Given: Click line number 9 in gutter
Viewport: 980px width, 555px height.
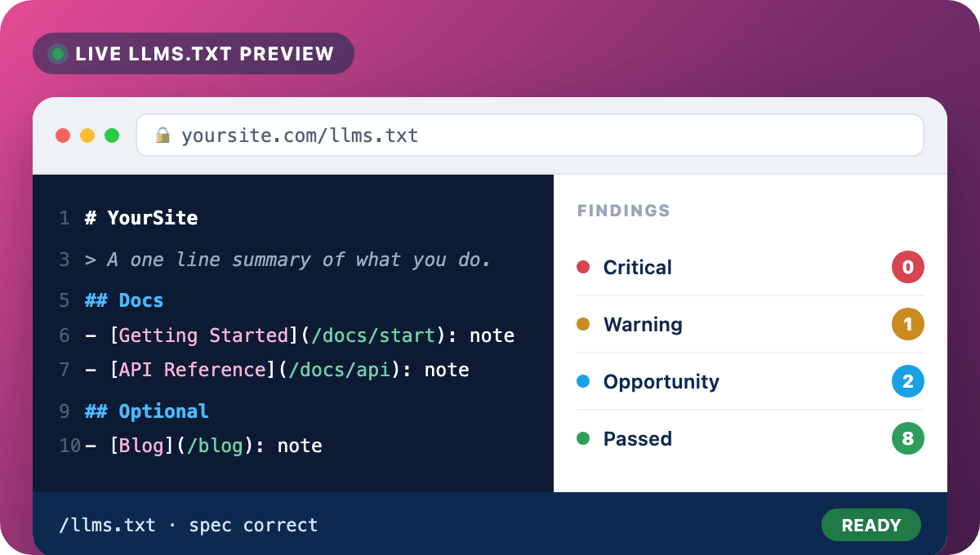Looking at the screenshot, I should pyautogui.click(x=65, y=411).
